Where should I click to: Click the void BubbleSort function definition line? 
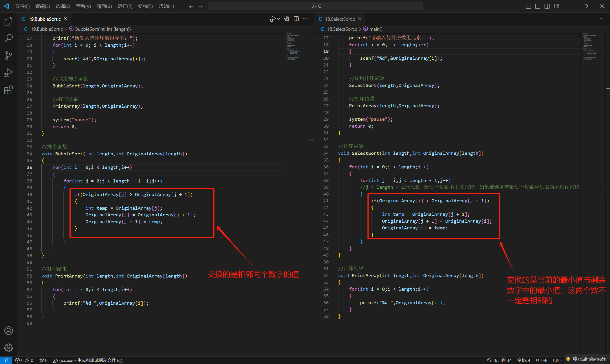point(114,154)
